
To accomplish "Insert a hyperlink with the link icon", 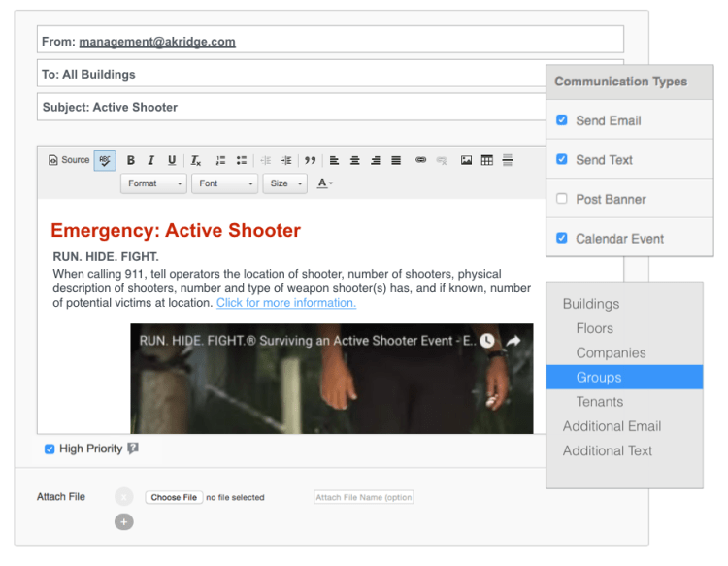I will click(x=420, y=161).
